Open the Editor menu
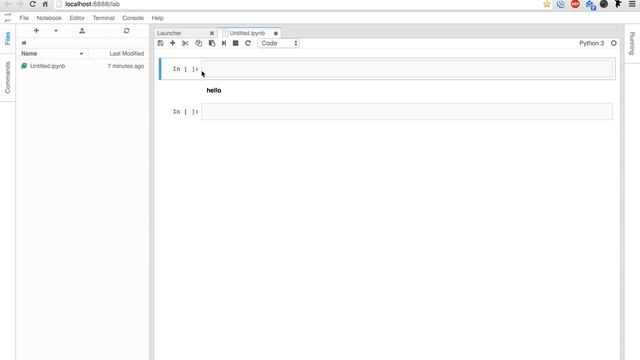Image resolution: width=640 pixels, height=360 pixels. click(x=77, y=18)
